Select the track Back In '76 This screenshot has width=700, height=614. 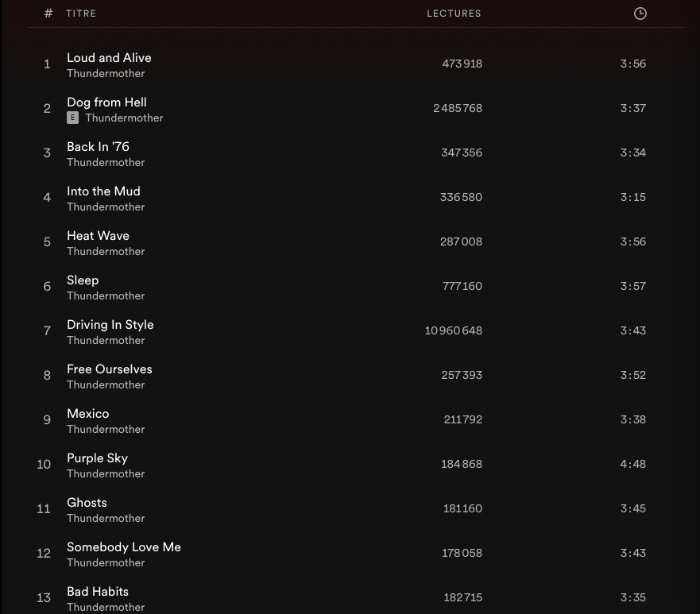pos(98,147)
